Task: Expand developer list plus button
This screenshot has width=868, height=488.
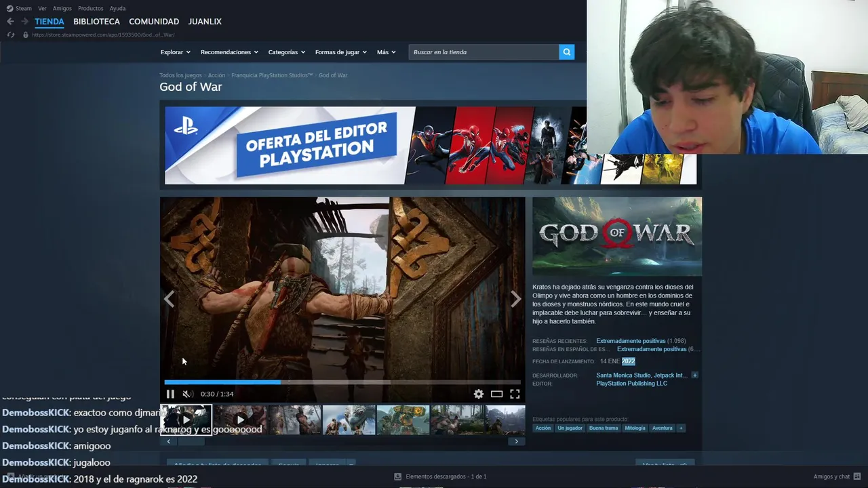Action: coord(694,375)
